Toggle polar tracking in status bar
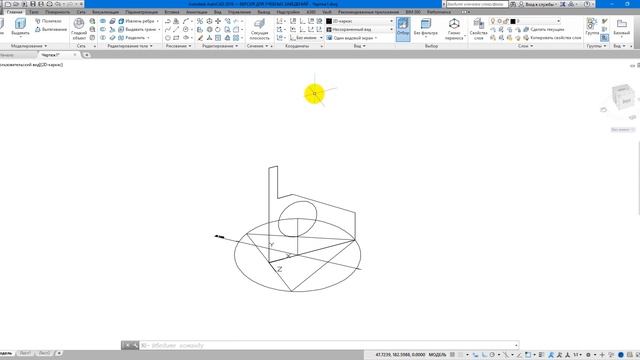 (x=492, y=355)
